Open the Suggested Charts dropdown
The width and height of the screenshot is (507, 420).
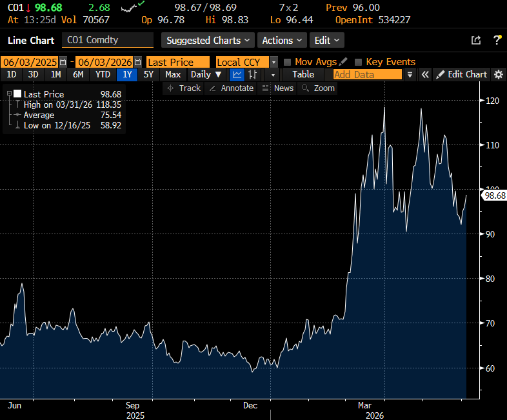coord(208,41)
